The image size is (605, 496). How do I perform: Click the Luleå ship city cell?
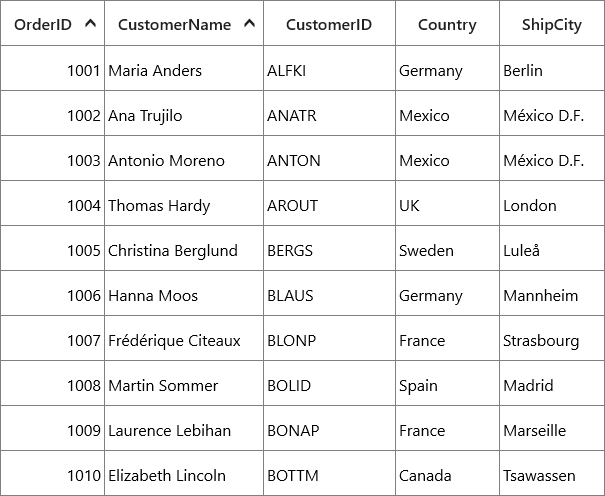pos(552,248)
